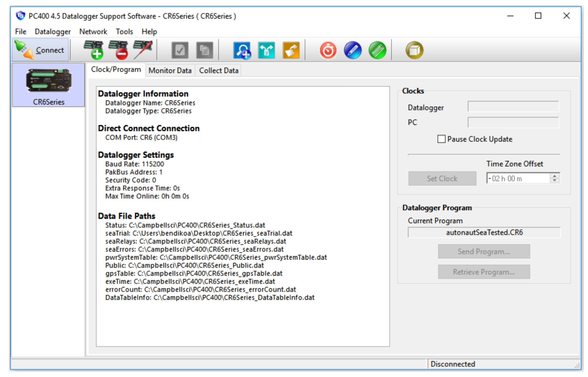The height and width of the screenshot is (377, 588).
Task: Open the Tools menu
Action: (x=124, y=32)
